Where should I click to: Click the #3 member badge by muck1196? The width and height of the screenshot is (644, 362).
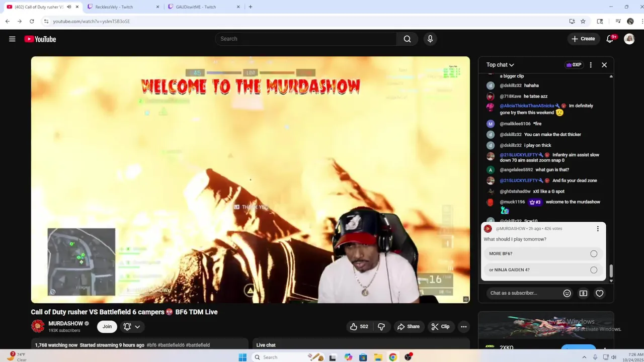535,202
